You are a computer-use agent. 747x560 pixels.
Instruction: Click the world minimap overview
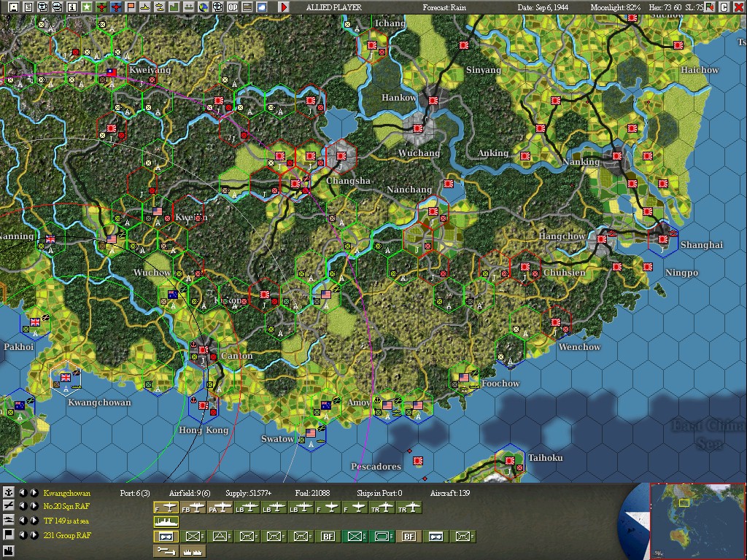click(x=697, y=521)
